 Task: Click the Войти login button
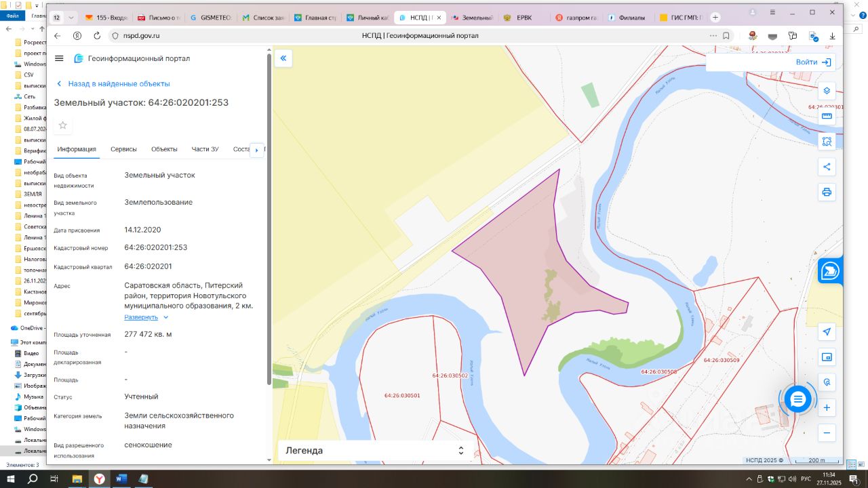[x=813, y=62]
